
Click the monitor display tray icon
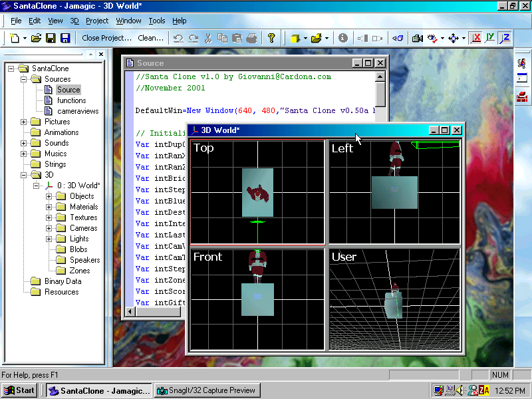click(439, 390)
